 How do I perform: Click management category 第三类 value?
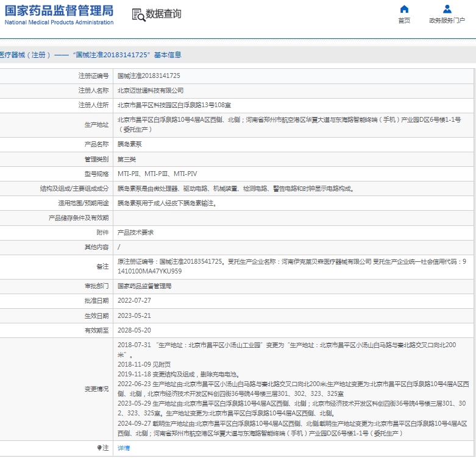127,159
